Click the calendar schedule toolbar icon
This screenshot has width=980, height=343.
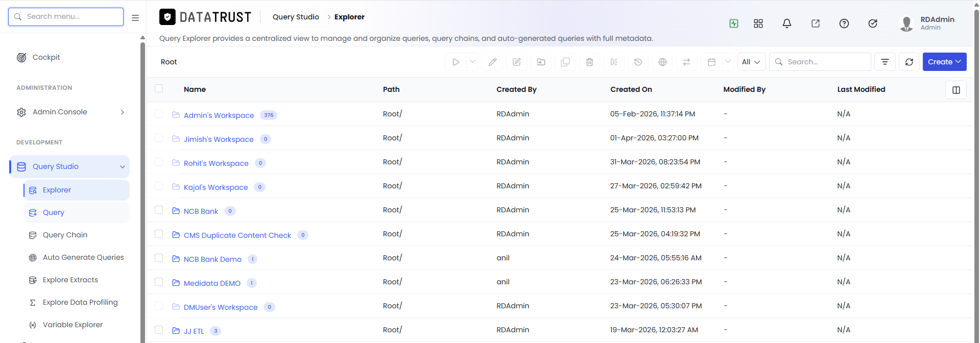pyautogui.click(x=711, y=62)
